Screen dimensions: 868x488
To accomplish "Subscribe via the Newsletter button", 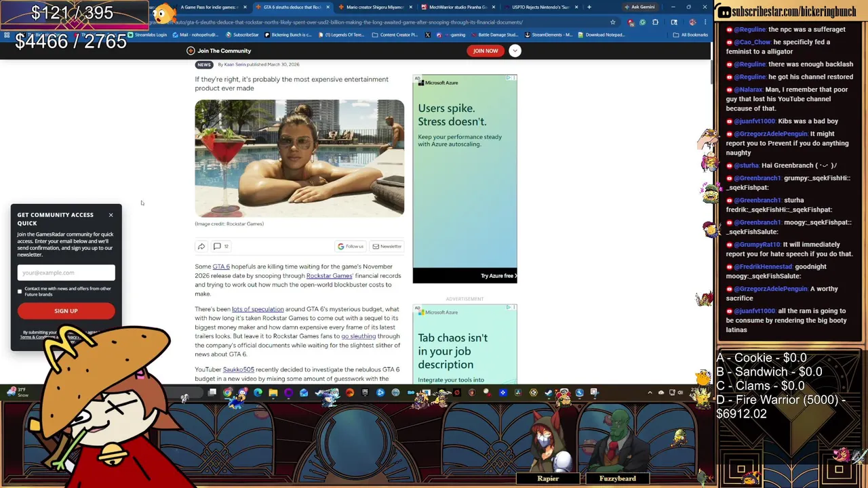I will coord(387,246).
